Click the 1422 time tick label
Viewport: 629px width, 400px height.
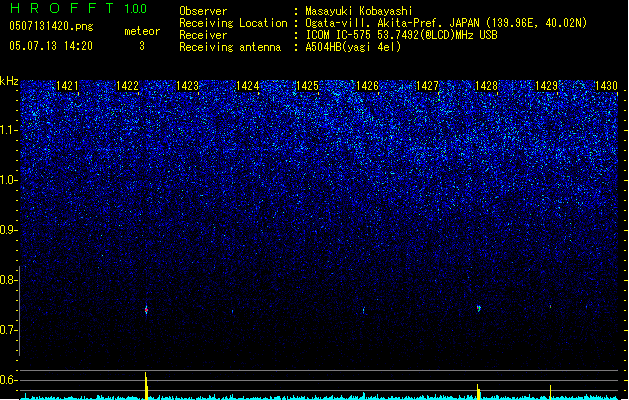127,86
